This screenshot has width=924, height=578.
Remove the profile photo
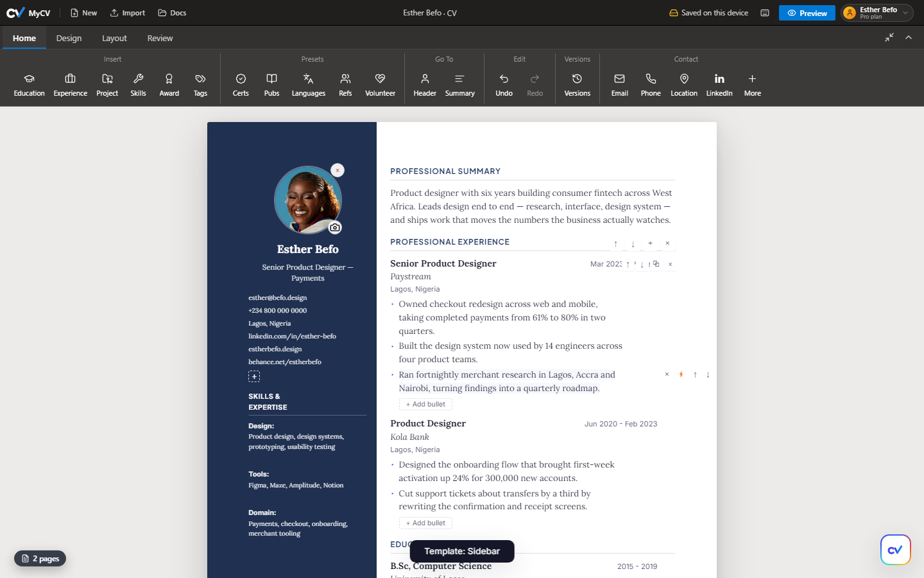(x=338, y=170)
